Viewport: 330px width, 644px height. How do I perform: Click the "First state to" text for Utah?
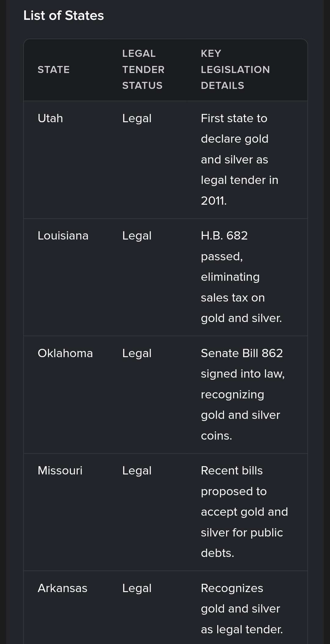coord(234,118)
